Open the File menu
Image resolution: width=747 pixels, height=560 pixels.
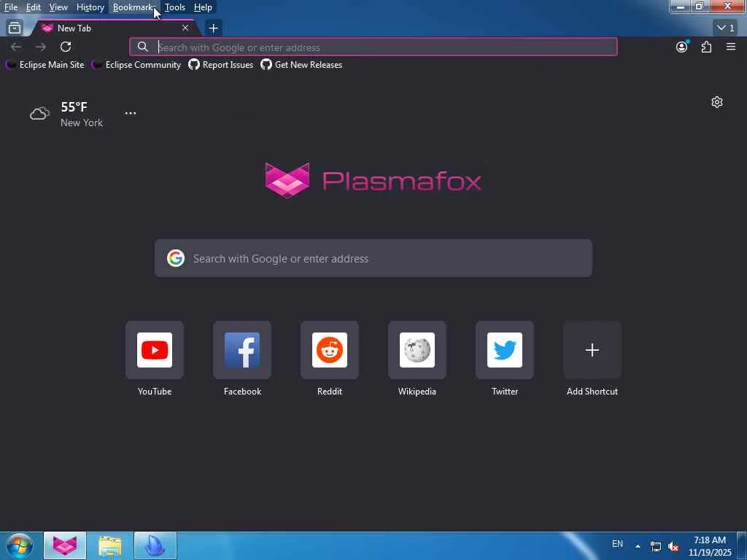[10, 7]
